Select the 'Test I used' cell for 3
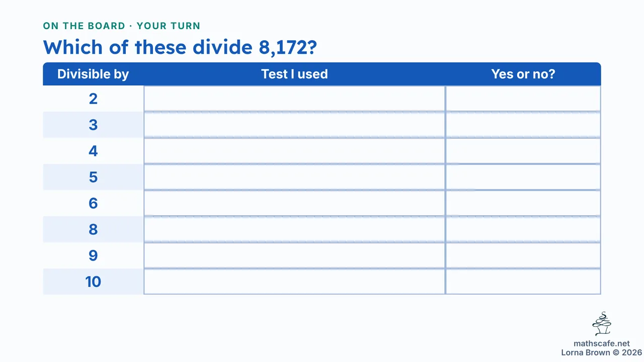Viewport: 644px width, 362px height. (x=294, y=125)
